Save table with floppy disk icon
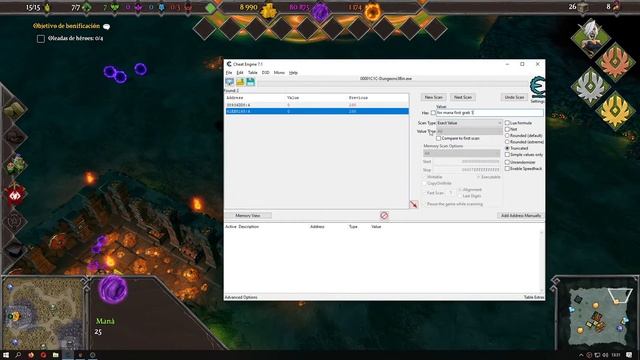The image size is (640, 360). [250, 82]
